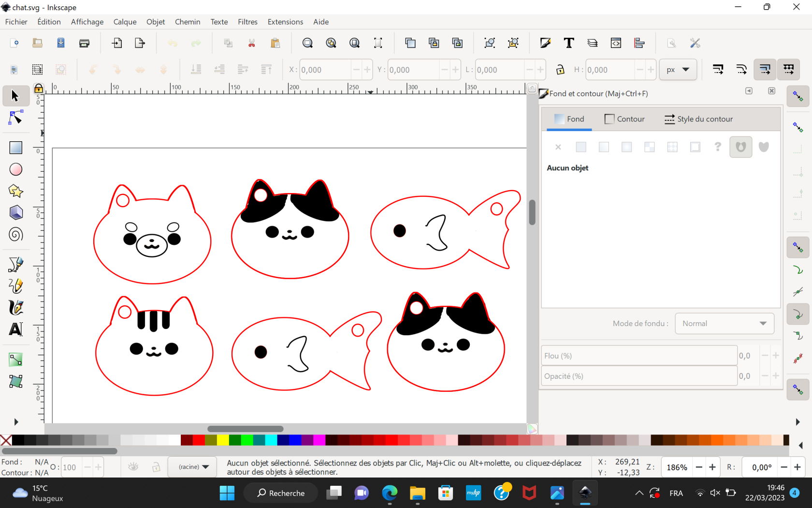Click the Cut scissors icon
Viewport: 812px width, 508px height.
[x=252, y=43]
